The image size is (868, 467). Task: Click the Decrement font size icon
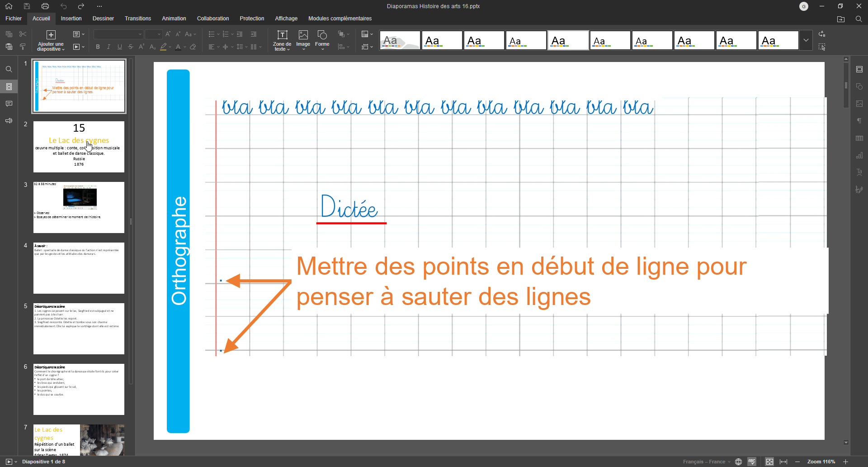(178, 34)
